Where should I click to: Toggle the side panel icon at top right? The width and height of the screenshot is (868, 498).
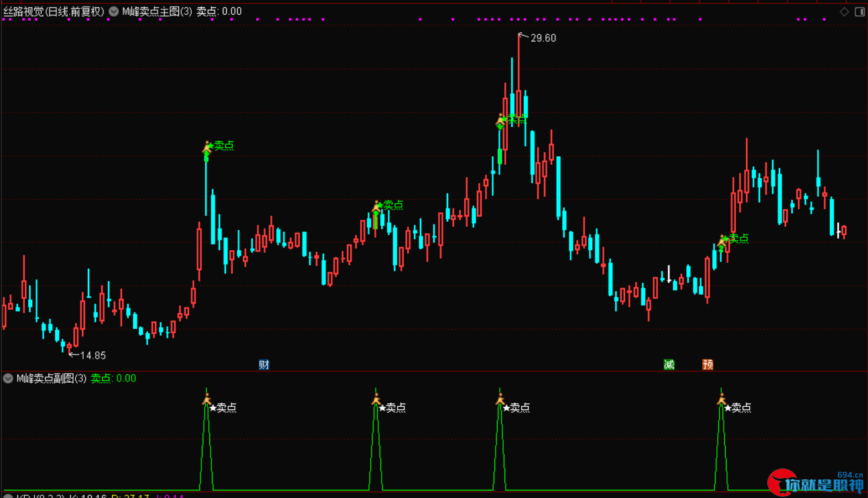pyautogui.click(x=859, y=11)
